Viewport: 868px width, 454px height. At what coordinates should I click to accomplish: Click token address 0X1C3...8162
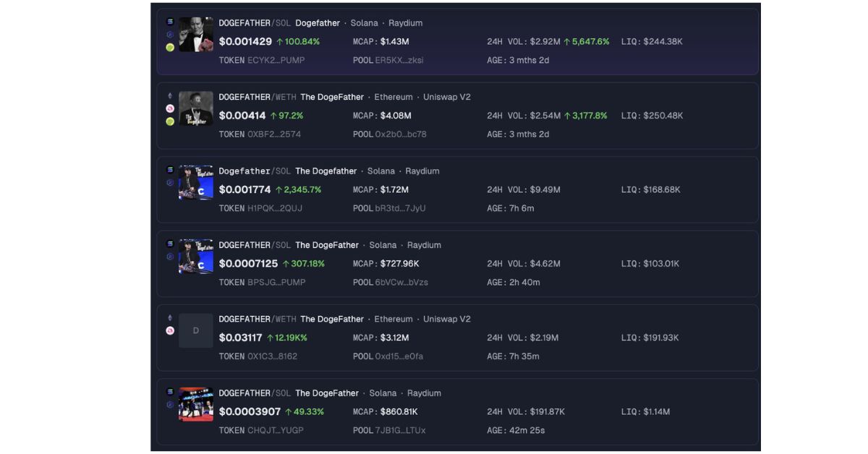coord(272,356)
